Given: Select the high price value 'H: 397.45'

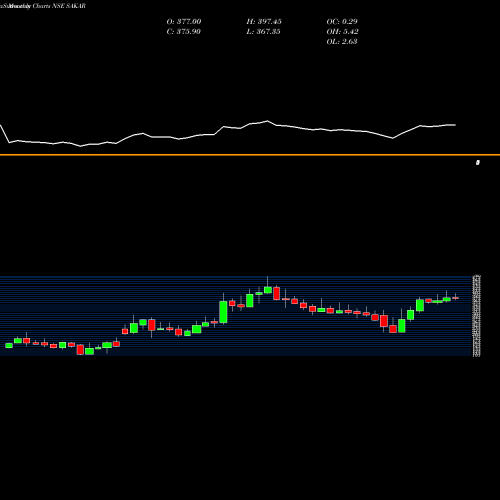Looking at the screenshot, I should pyautogui.click(x=264, y=21).
